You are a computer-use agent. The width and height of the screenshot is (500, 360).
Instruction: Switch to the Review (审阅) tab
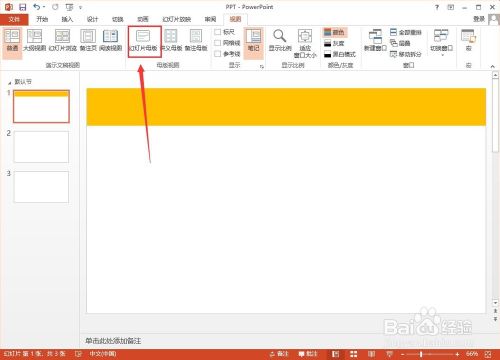(x=210, y=19)
